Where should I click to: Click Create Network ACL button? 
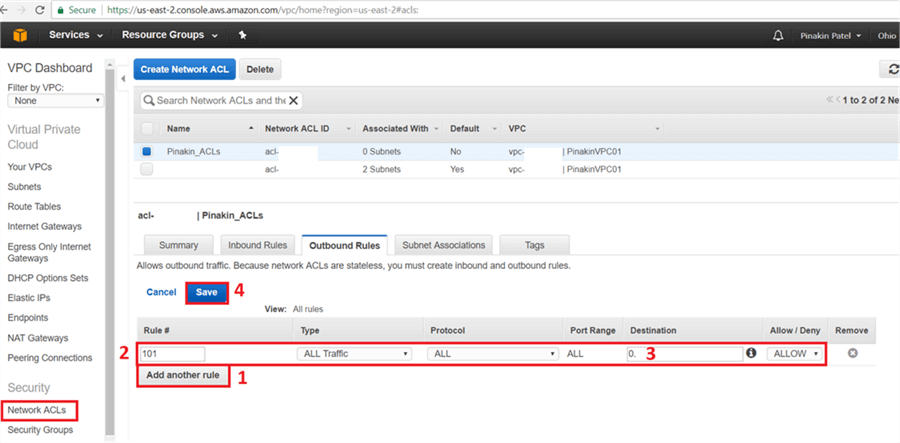pyautogui.click(x=185, y=69)
